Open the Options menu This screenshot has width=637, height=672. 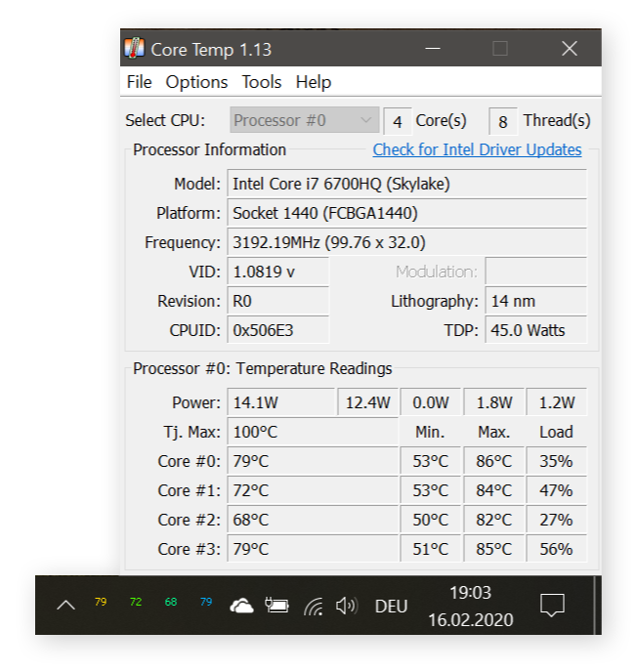196,82
